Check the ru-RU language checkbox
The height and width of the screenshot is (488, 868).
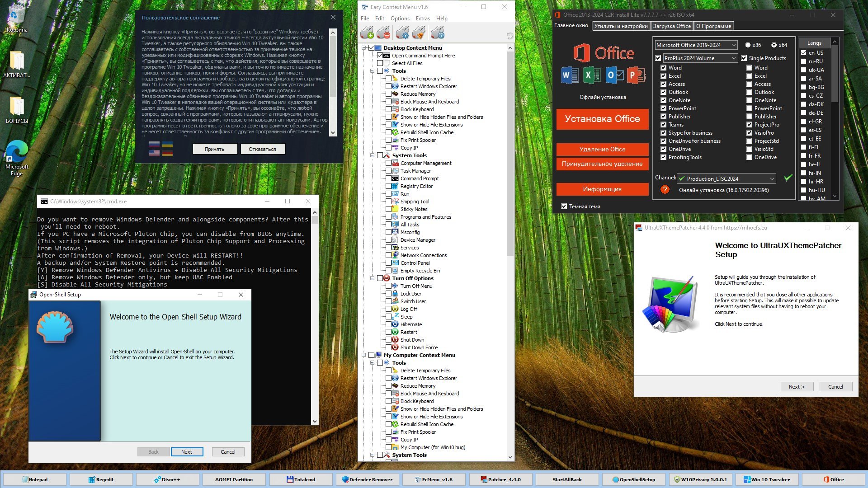[803, 61]
